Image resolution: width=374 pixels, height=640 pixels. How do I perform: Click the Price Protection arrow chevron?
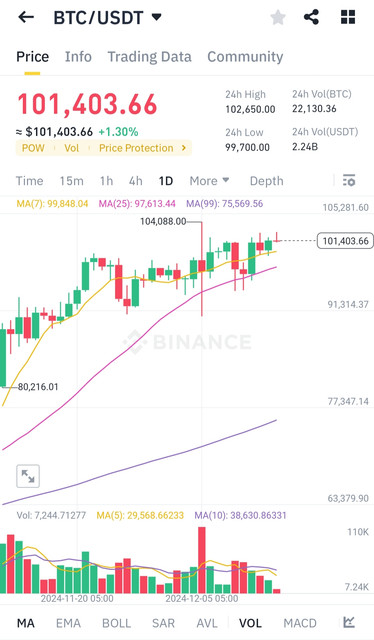(184, 148)
